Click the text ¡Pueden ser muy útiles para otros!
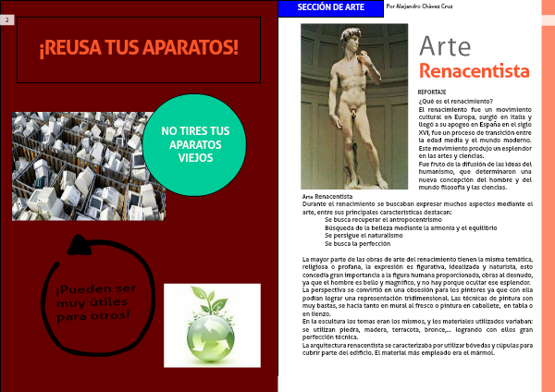 point(95,302)
